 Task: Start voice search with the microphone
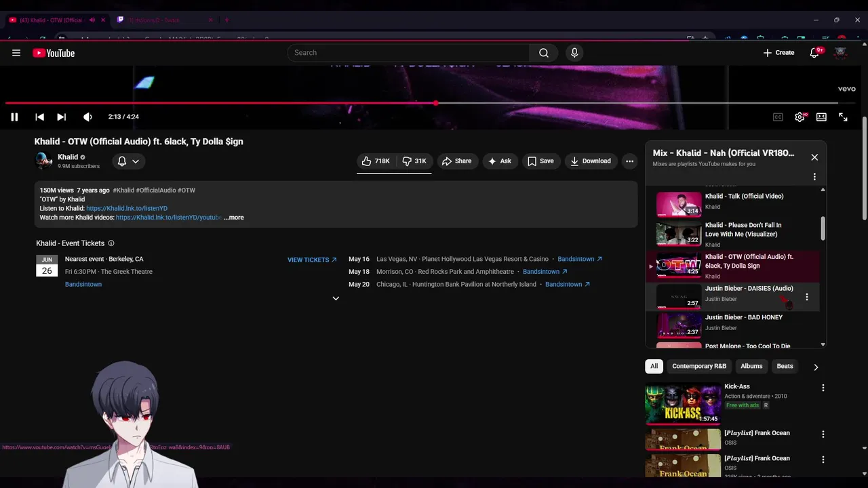pos(574,53)
